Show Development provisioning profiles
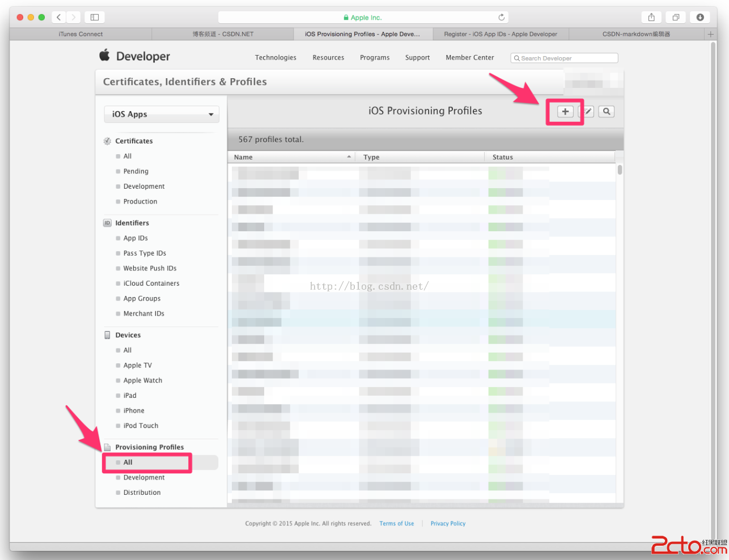The width and height of the screenshot is (729, 560). [x=144, y=478]
